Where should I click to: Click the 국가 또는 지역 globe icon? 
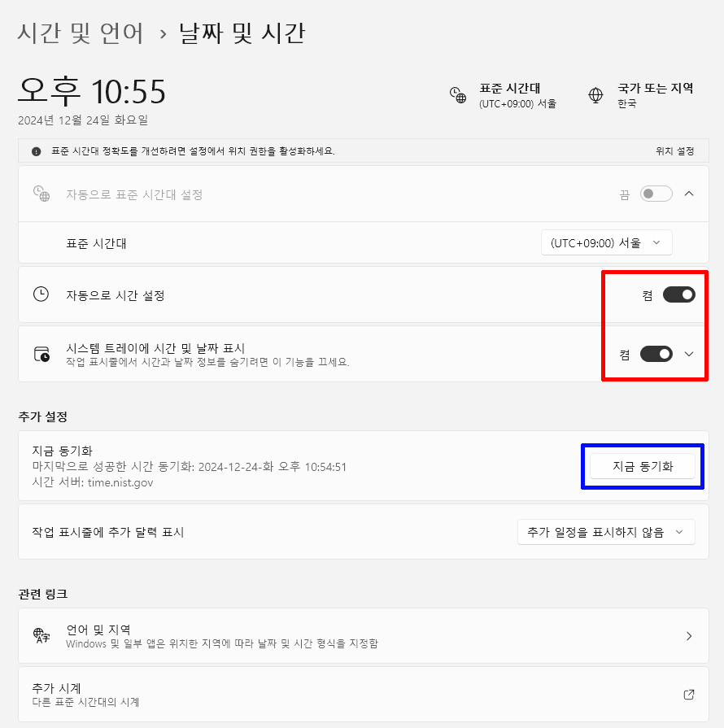point(595,94)
